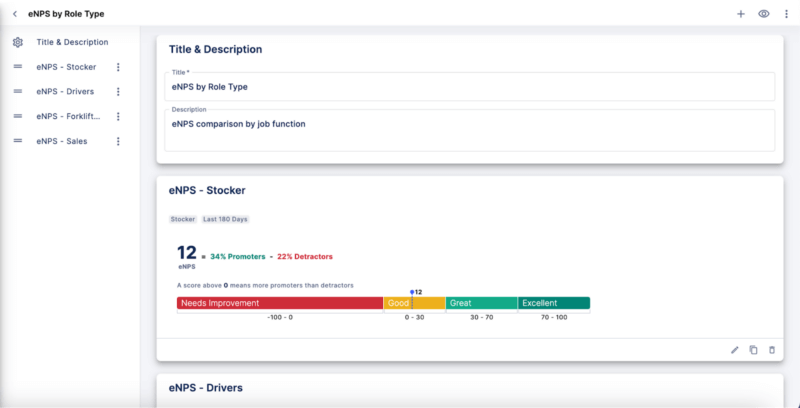The image size is (800, 408).
Task: Go back using the top-left arrow
Action: tap(15, 14)
